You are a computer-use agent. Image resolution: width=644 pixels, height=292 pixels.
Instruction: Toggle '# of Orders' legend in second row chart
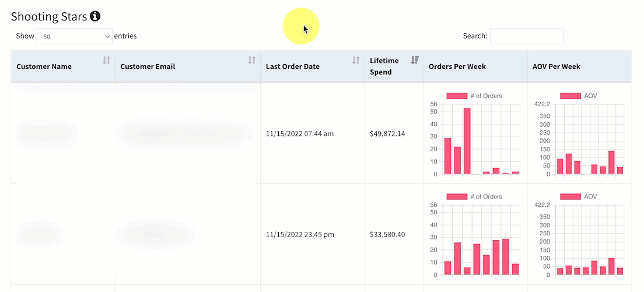(x=474, y=197)
